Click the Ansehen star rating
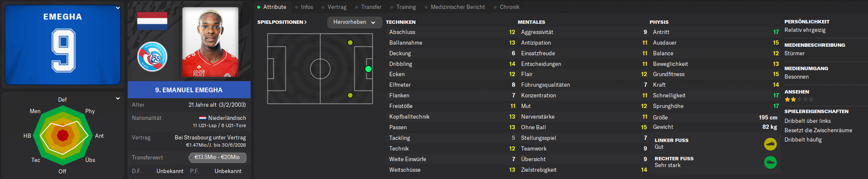Viewport: 868px width, 179px height. pyautogui.click(x=799, y=99)
